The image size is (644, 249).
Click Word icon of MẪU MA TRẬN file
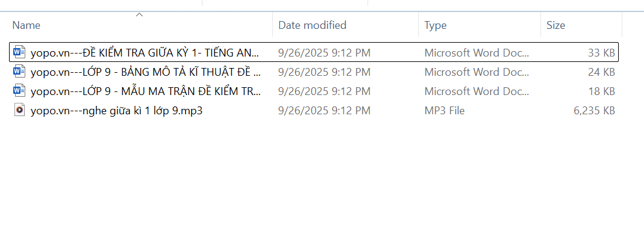point(19,91)
